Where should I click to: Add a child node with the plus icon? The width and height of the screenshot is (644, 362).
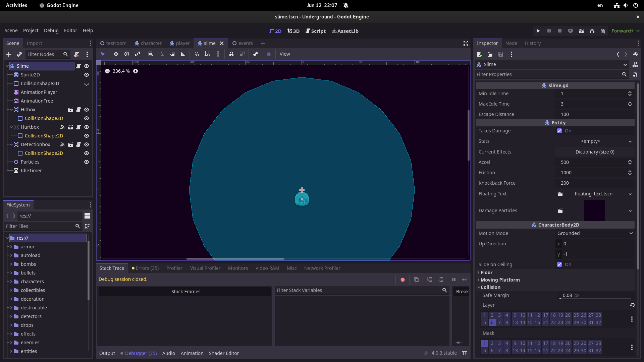point(9,54)
